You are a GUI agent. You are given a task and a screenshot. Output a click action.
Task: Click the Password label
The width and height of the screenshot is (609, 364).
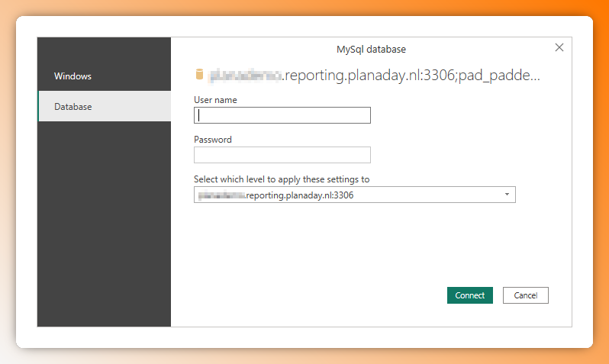click(212, 140)
